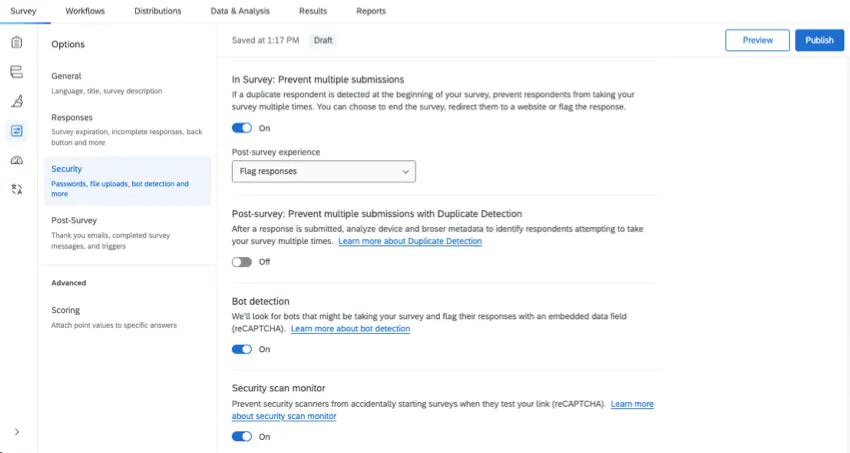The height and width of the screenshot is (453, 850).
Task: Switch to the Workflows tab
Action: pos(85,11)
